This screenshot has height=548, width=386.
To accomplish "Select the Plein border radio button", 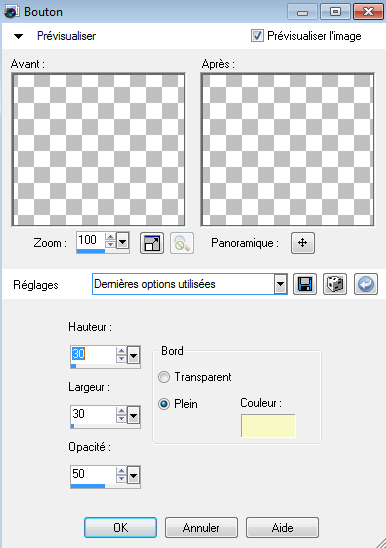I will pos(164,404).
